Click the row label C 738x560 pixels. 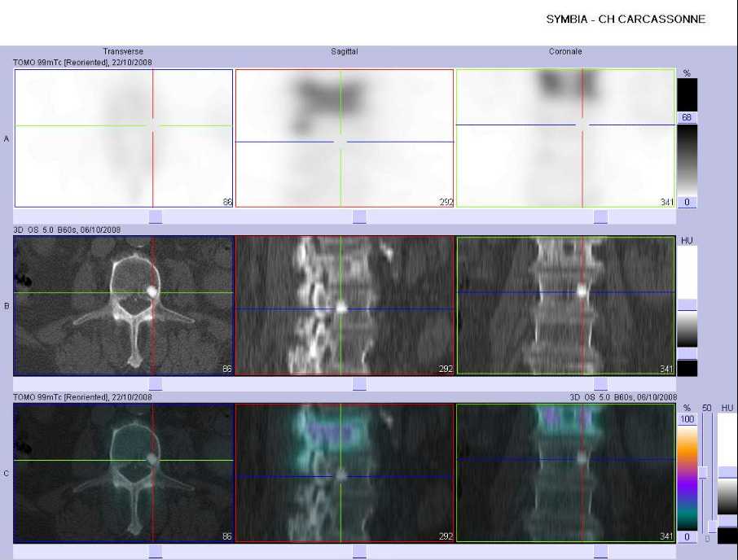[7, 474]
